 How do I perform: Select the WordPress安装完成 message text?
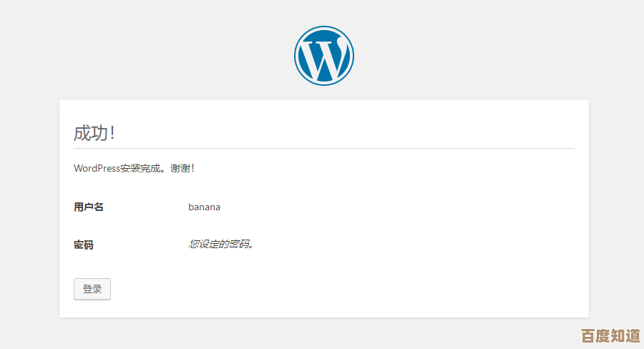click(120, 168)
